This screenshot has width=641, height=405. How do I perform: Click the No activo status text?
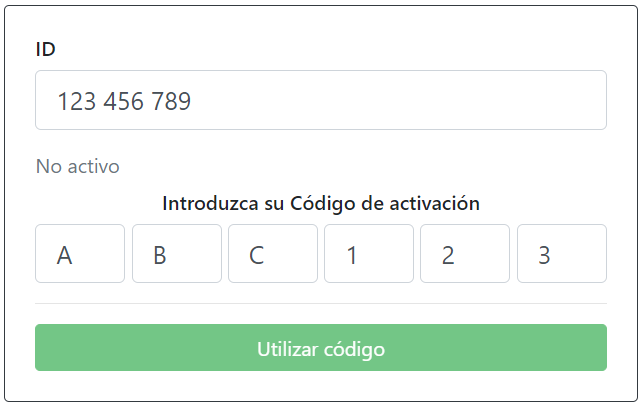(x=77, y=166)
